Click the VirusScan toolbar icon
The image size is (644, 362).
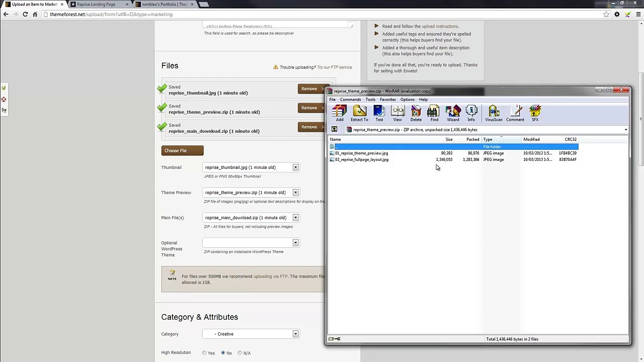(x=494, y=113)
